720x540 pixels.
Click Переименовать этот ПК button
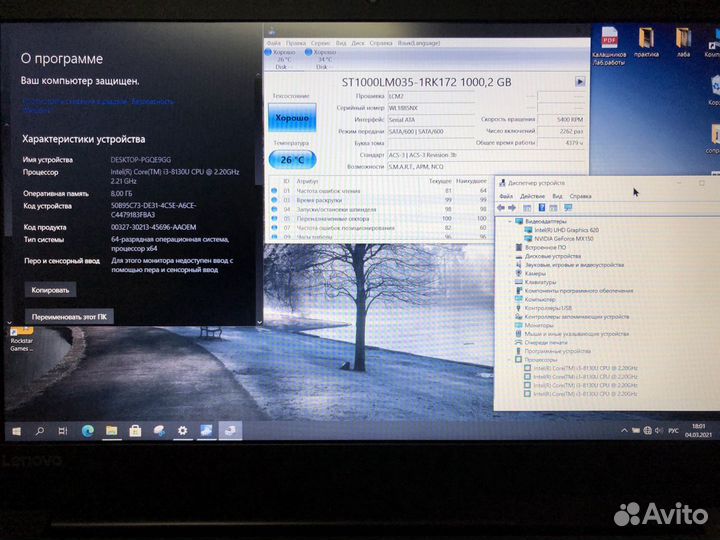[69, 316]
